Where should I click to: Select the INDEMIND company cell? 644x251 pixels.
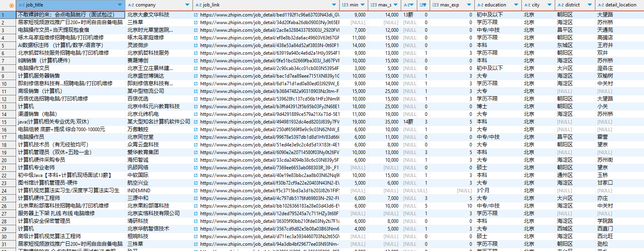click(139, 191)
